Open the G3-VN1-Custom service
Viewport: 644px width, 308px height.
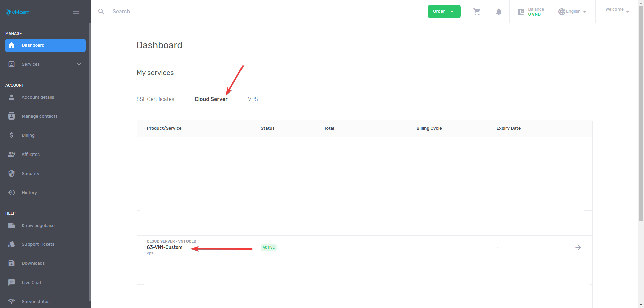(x=164, y=247)
